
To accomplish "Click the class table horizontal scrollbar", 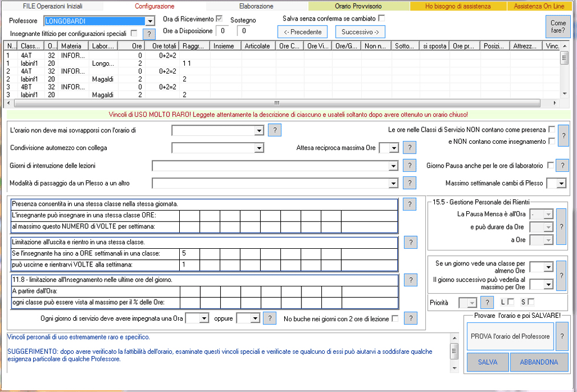I will tap(277, 103).
